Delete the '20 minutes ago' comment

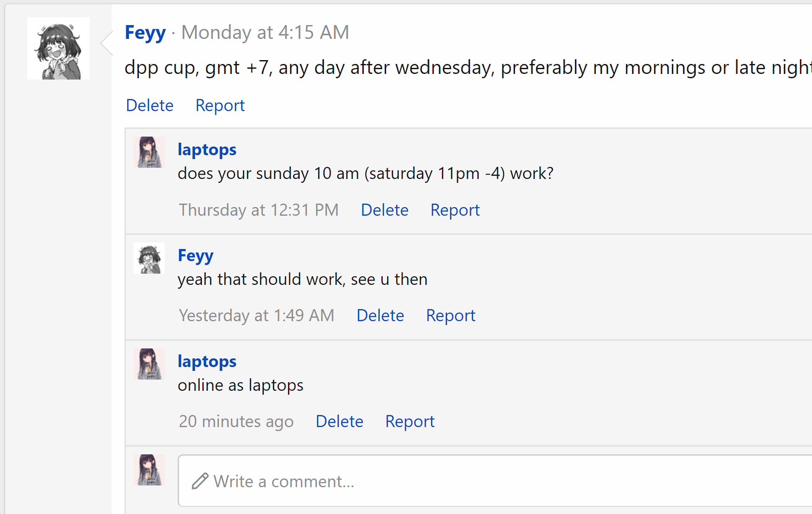coord(339,421)
